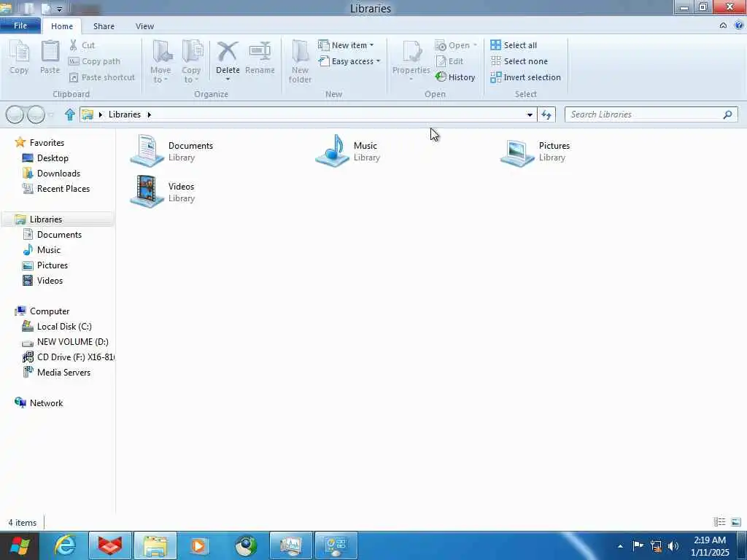Open the Windows Start button

(20, 545)
